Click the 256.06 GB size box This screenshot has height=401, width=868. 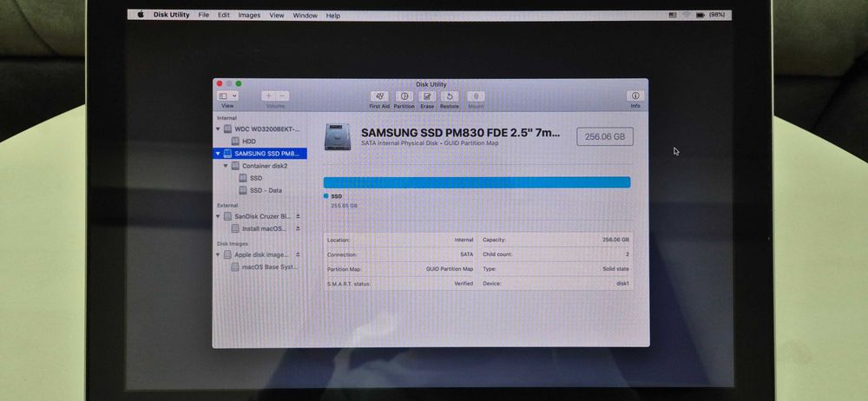[x=604, y=136]
